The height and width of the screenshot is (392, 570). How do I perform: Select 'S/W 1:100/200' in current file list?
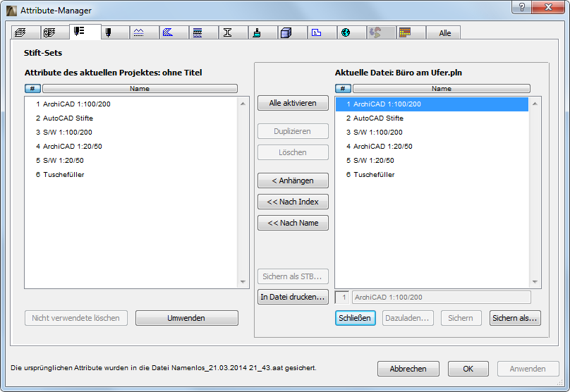(x=432, y=133)
